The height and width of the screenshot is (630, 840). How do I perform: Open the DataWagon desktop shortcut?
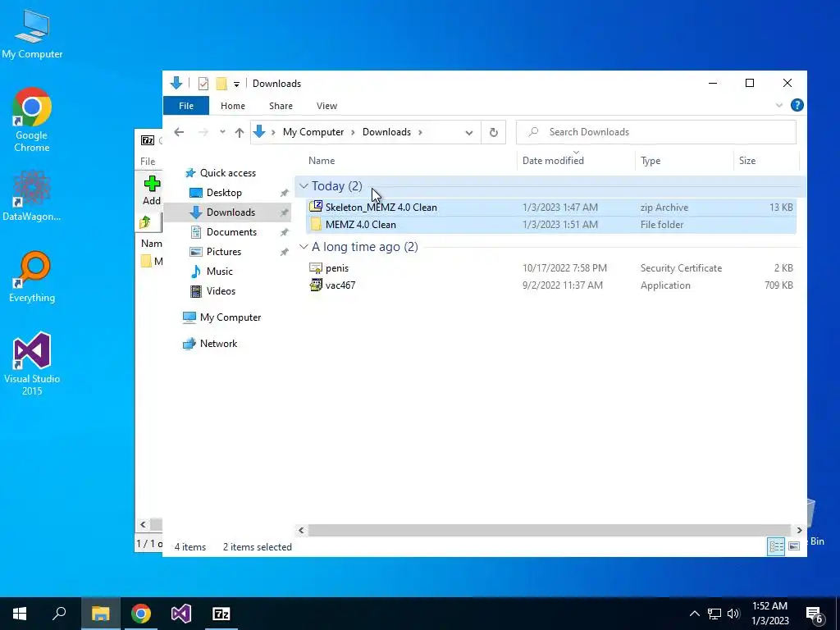[32, 195]
